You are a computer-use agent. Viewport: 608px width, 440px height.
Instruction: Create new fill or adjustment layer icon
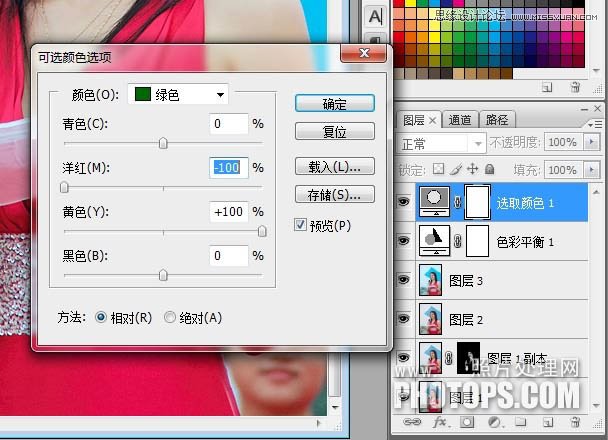tap(494, 422)
